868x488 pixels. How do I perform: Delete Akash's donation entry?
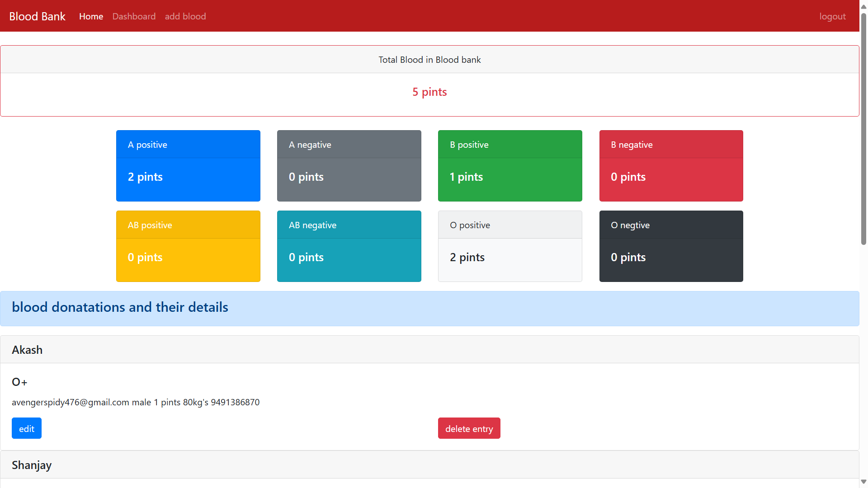click(469, 428)
